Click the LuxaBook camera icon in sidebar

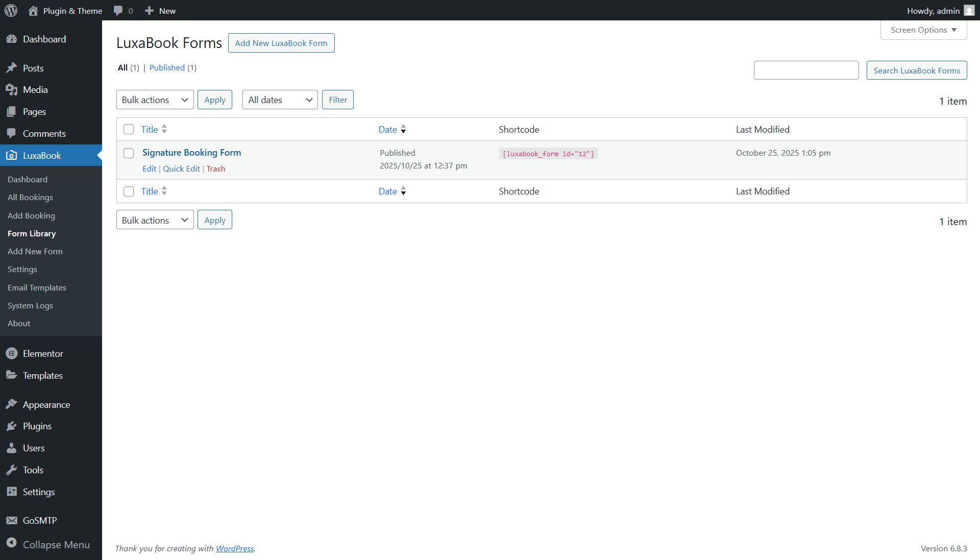[11, 156]
